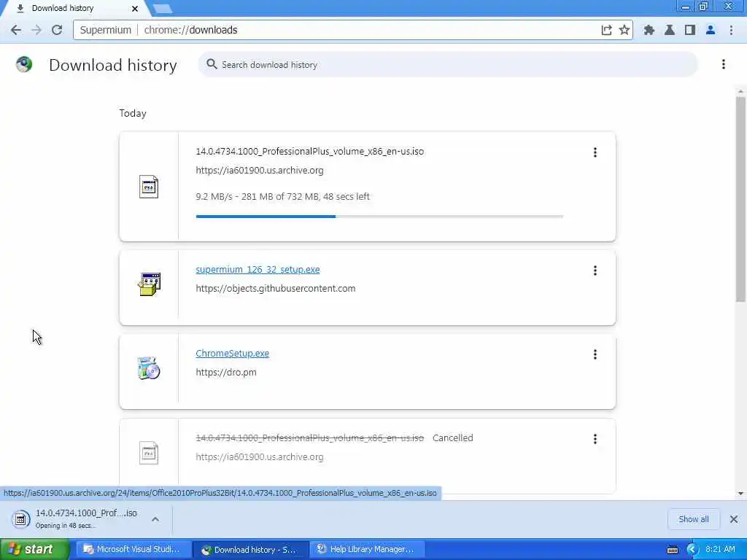Open the extensions puzzle icon
This screenshot has height=560, width=747.
click(649, 30)
